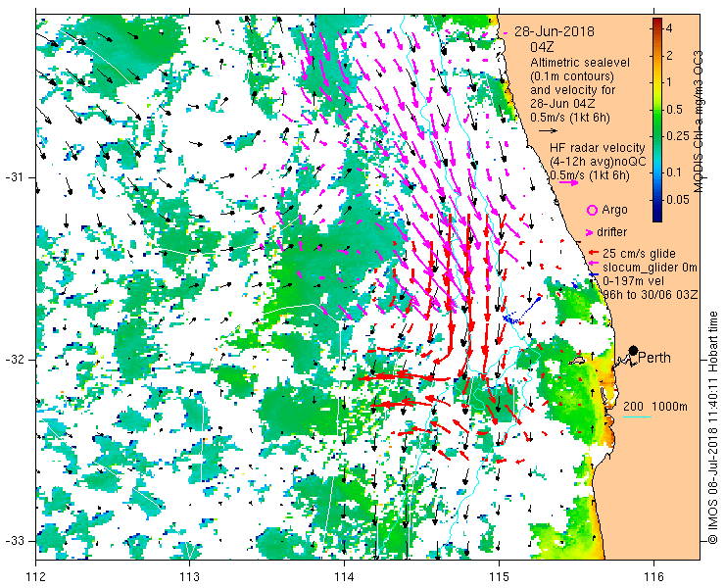Click the 114 longitude axis label

[345, 577]
